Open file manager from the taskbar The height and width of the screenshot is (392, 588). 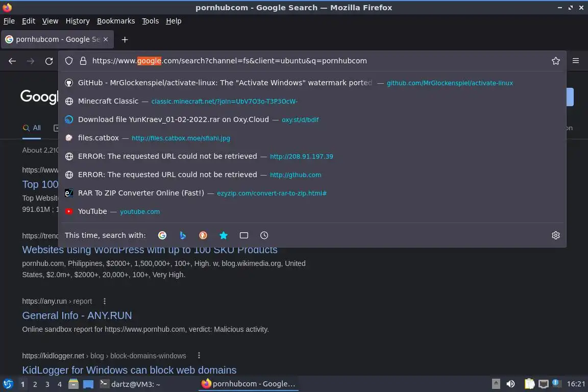73,384
